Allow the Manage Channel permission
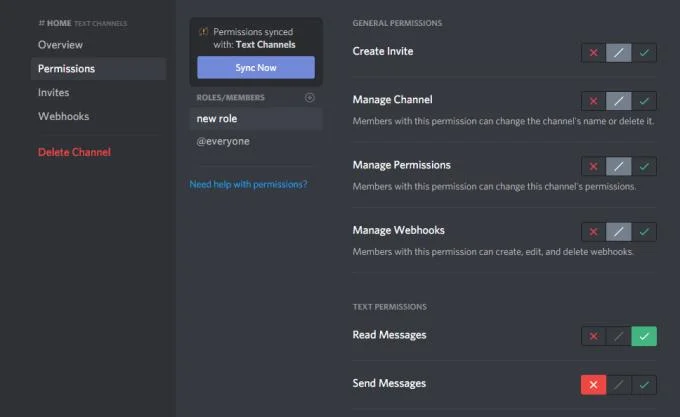This screenshot has height=417, width=680. point(644,101)
